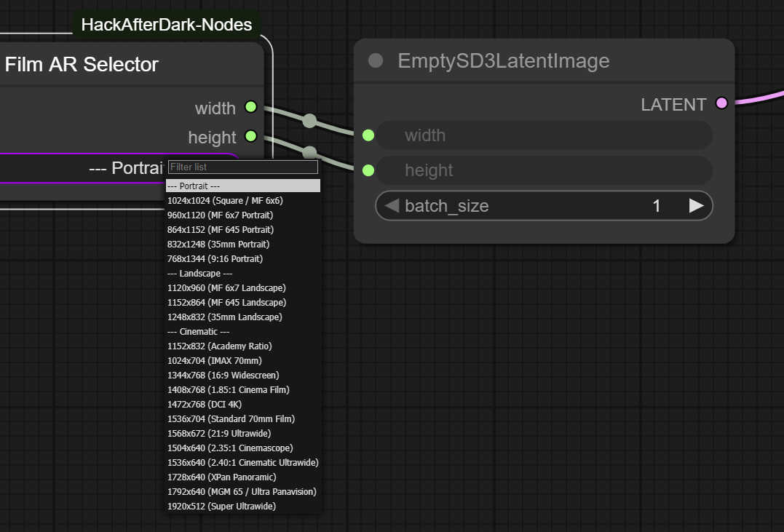784x532 pixels.
Task: Collapse EmptySD3LatentImage node via gray dot
Action: click(376, 60)
